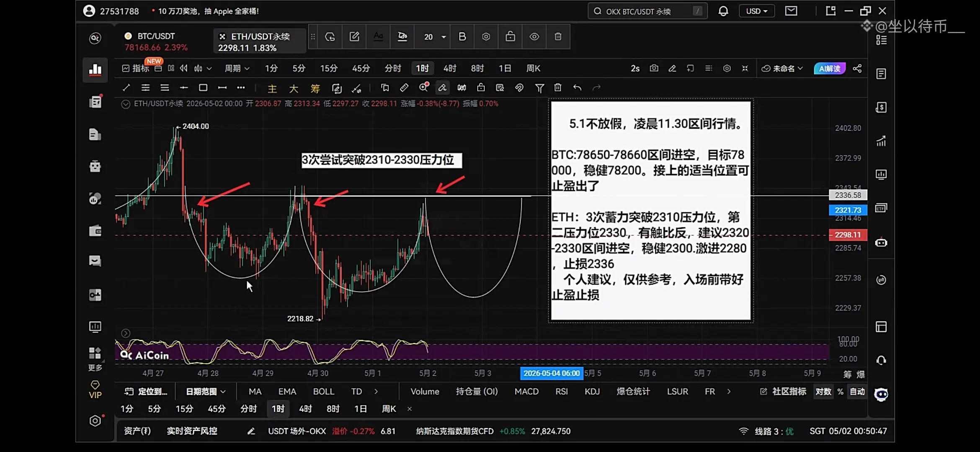Click 更多 in left sidebar

tap(95, 359)
